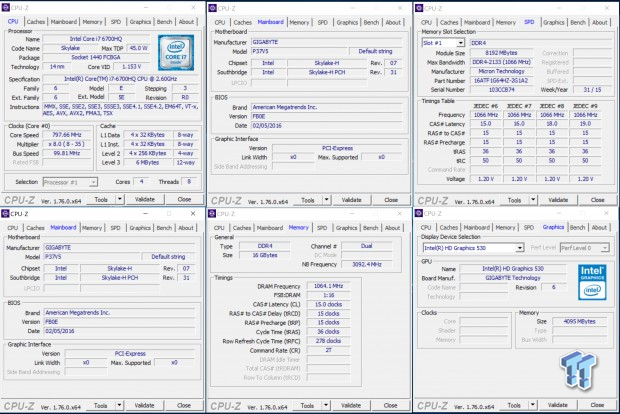Viewport: 620px width, 414px height.
Task: Click the Board Manuf. value GIGABYTE Technology
Action: (512, 278)
